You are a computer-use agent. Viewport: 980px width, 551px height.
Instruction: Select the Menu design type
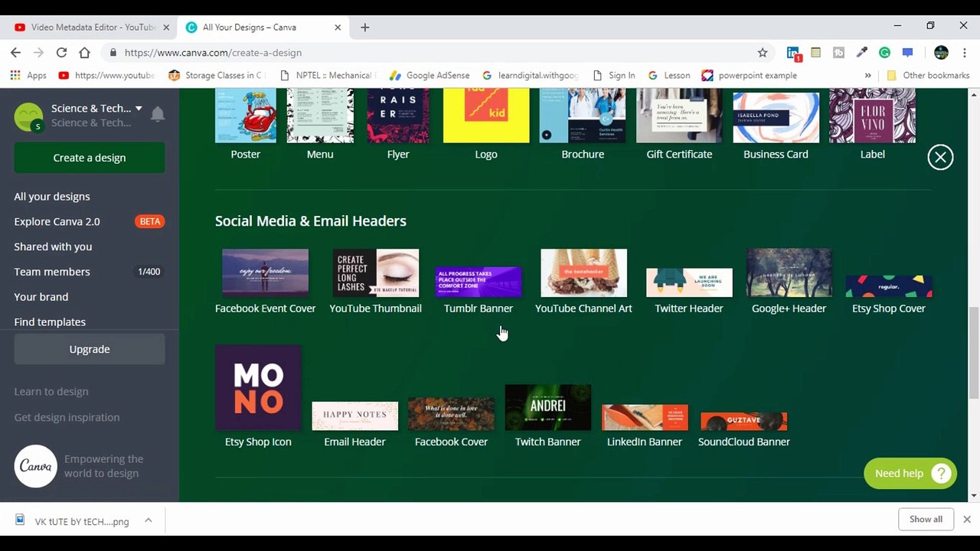[x=320, y=124]
